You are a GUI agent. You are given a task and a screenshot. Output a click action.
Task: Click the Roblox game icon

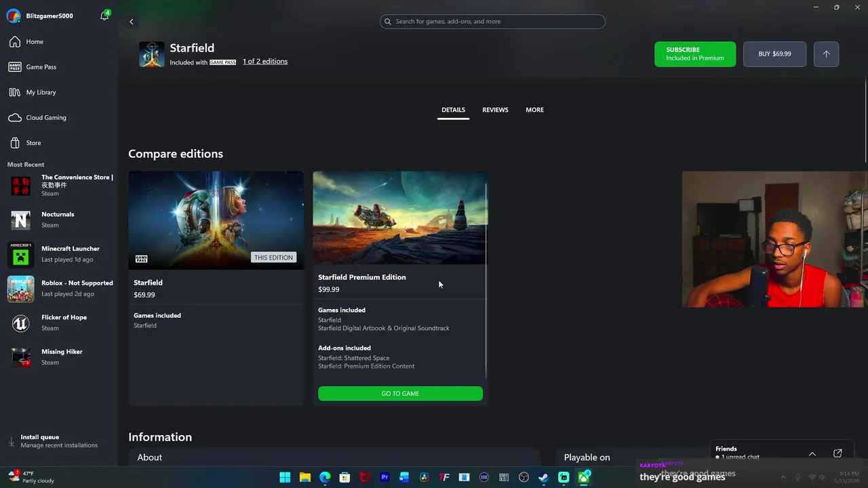coord(20,289)
